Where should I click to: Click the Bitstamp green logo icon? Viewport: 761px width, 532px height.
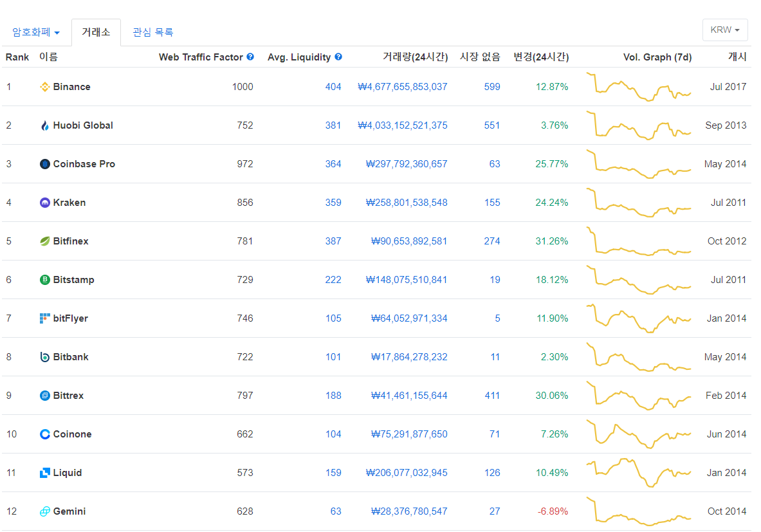coord(45,280)
